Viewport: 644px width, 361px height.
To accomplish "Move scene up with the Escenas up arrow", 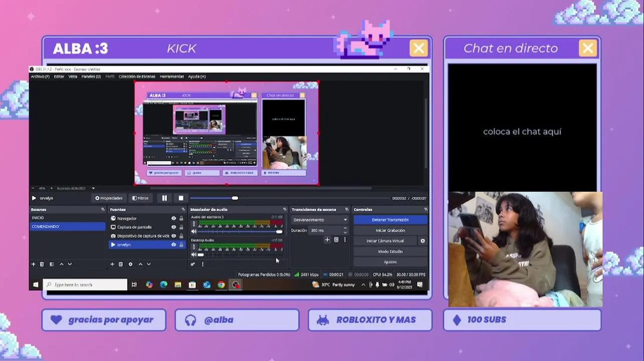I will click(62, 264).
